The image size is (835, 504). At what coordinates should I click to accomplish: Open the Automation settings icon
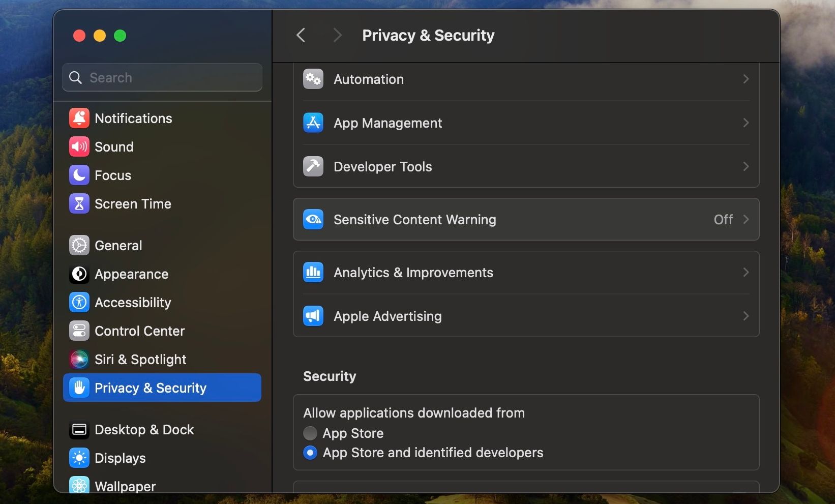313,79
